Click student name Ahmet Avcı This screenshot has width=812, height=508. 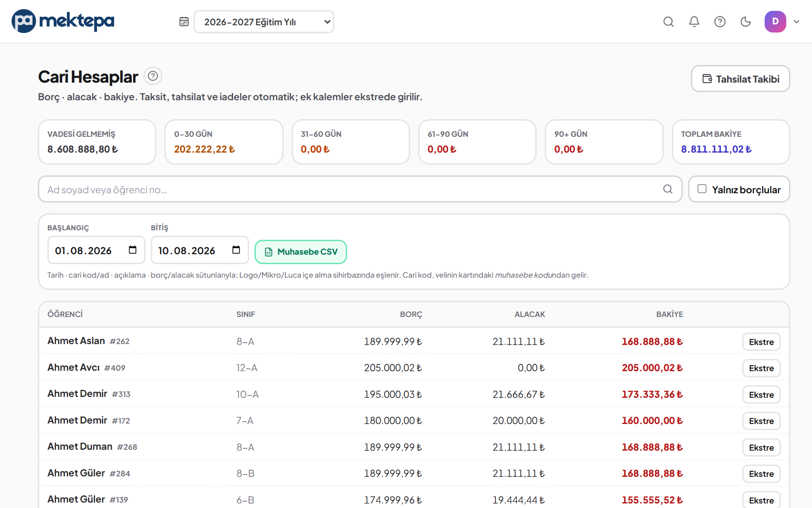click(x=74, y=368)
